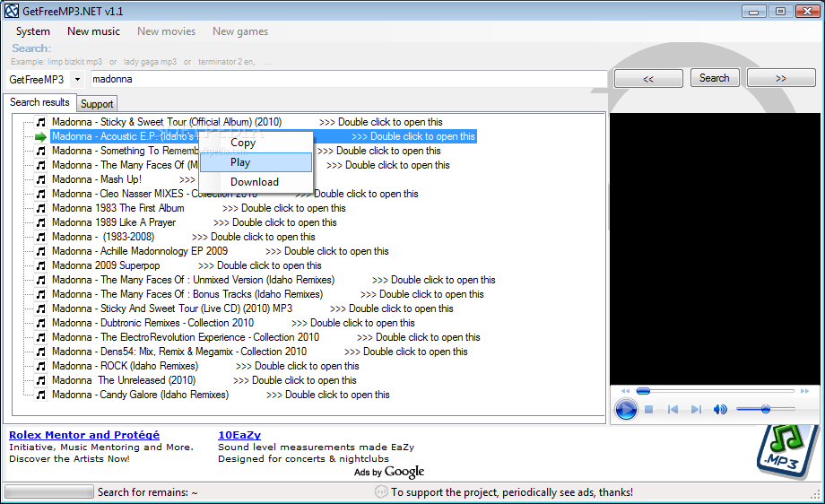Click the music note icon beside Sticky & Sweet Tour (Official Album)
825x504 pixels.
pos(40,122)
